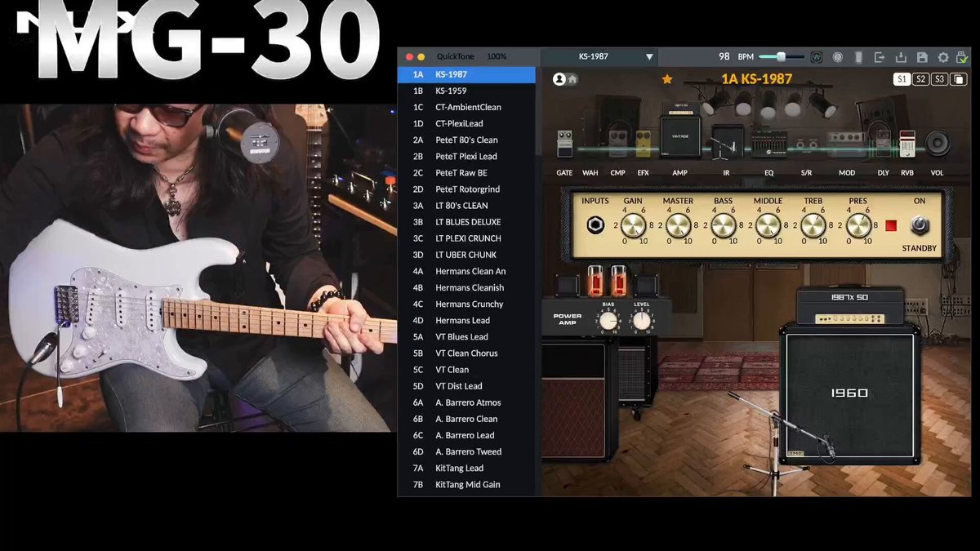Select the RVB reverb pedal

[x=907, y=144]
